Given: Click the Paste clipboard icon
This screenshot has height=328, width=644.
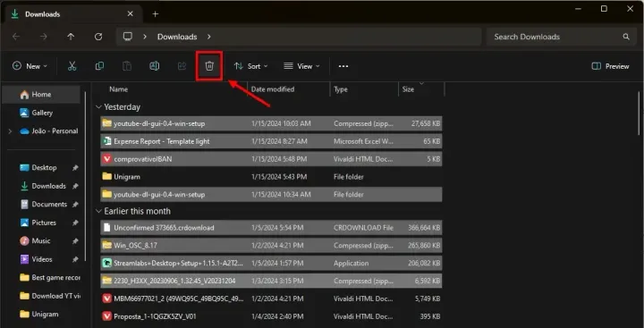Looking at the screenshot, I should pyautogui.click(x=127, y=66).
